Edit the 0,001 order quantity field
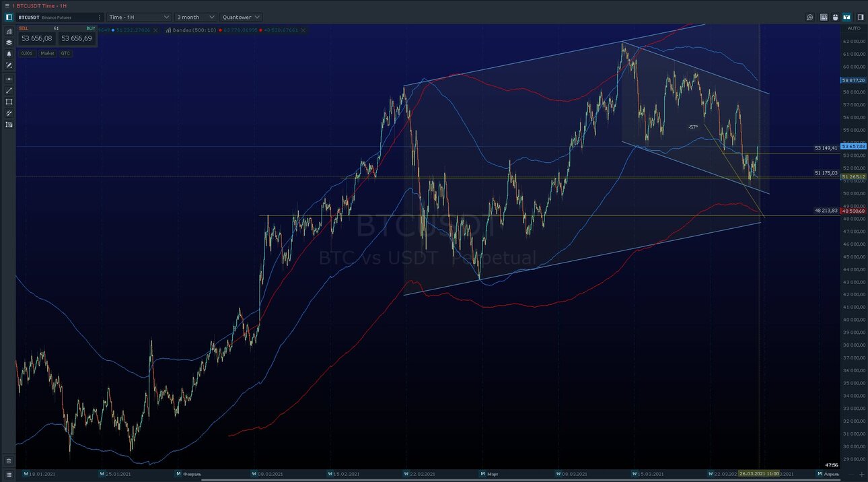The height and width of the screenshot is (482, 868). pyautogui.click(x=27, y=53)
